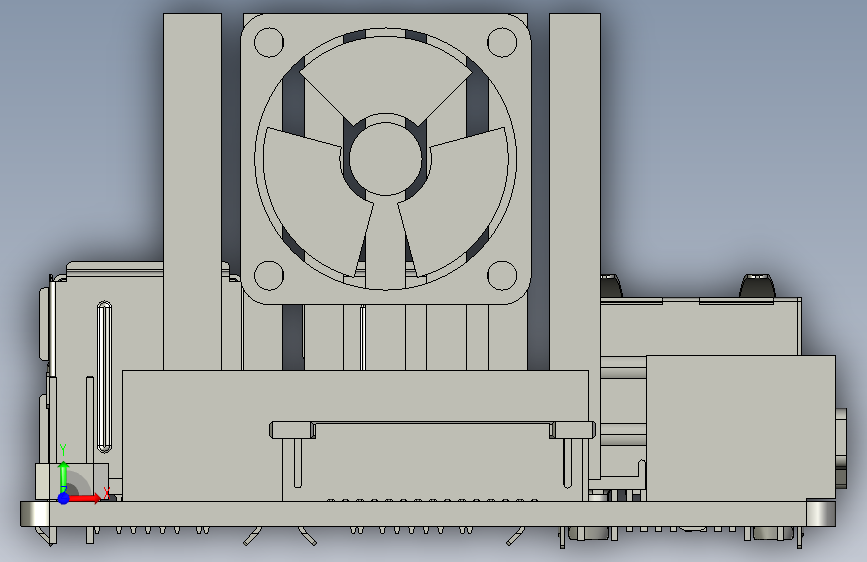Click the long bottom circuit board edge
867x562 pixels.
point(428,514)
